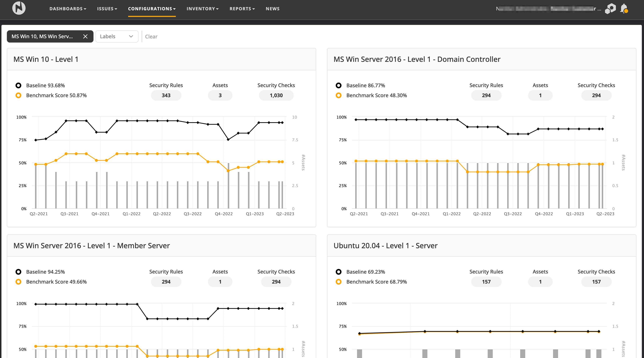Expand the Issues menu

pos(107,9)
